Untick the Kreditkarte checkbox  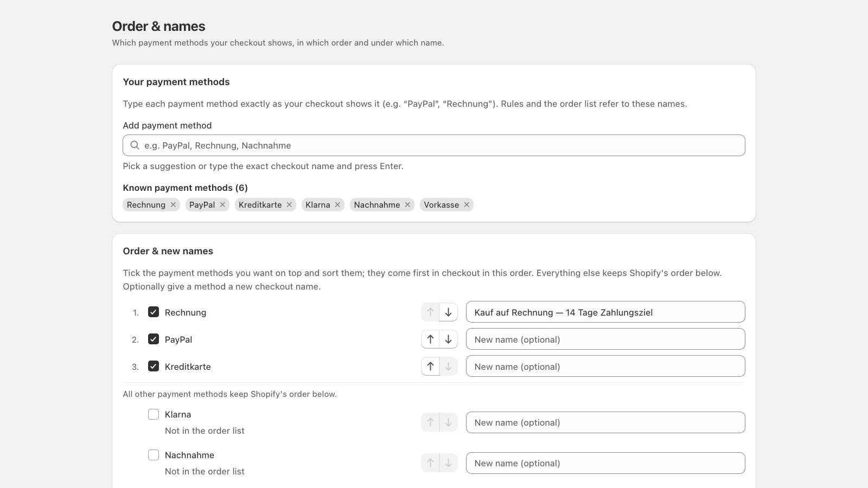[x=154, y=366]
